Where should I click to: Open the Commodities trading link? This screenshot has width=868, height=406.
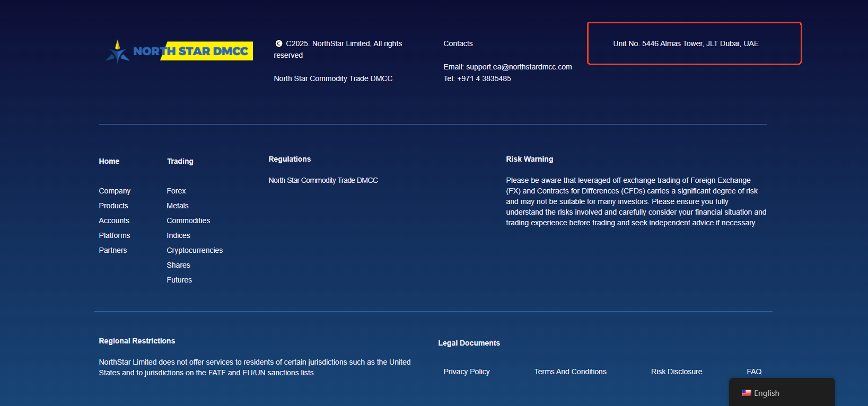coord(188,220)
